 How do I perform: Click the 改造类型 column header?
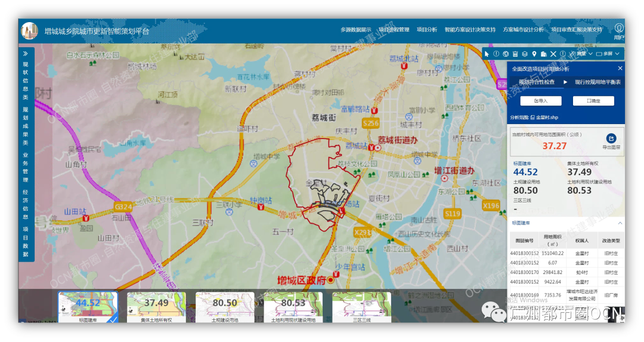pos(611,241)
